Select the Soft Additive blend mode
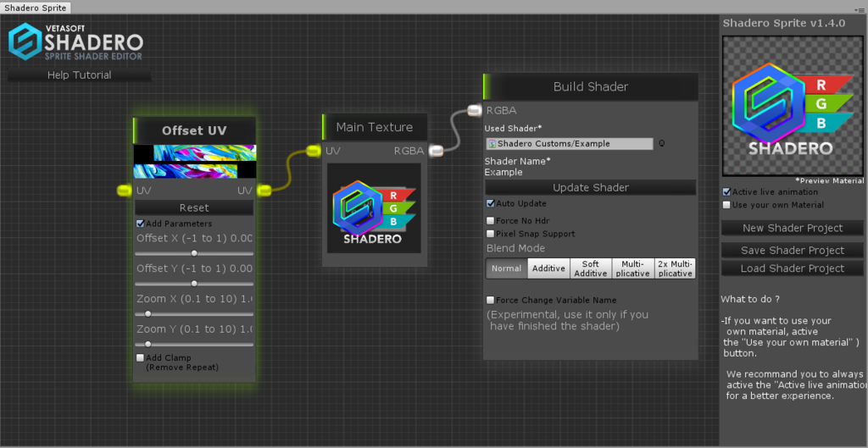 (x=591, y=268)
